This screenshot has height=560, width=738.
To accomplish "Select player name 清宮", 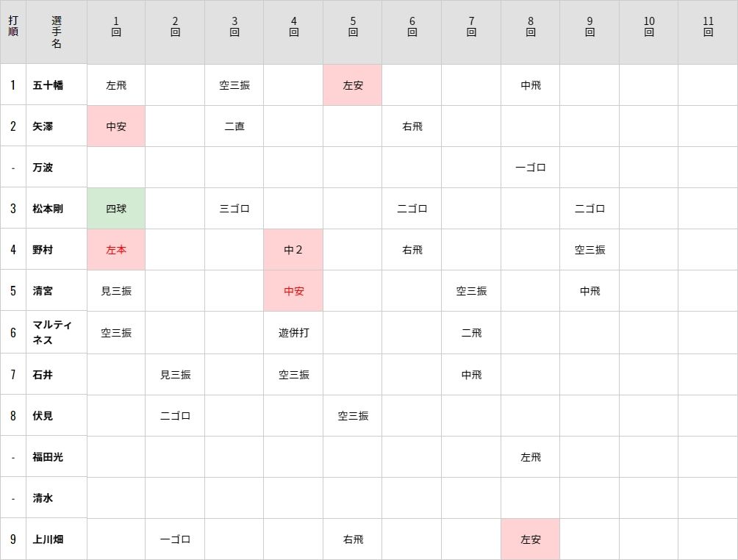I will [43, 291].
